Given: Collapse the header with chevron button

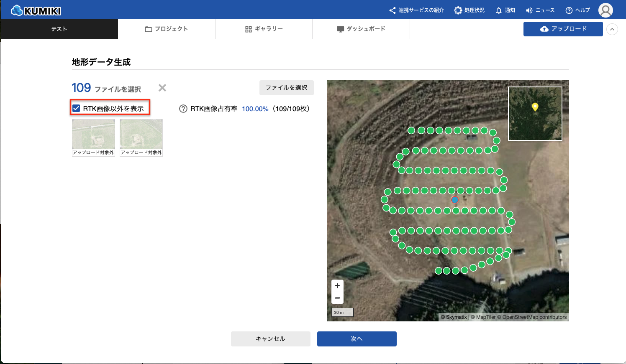Looking at the screenshot, I should click(612, 29).
